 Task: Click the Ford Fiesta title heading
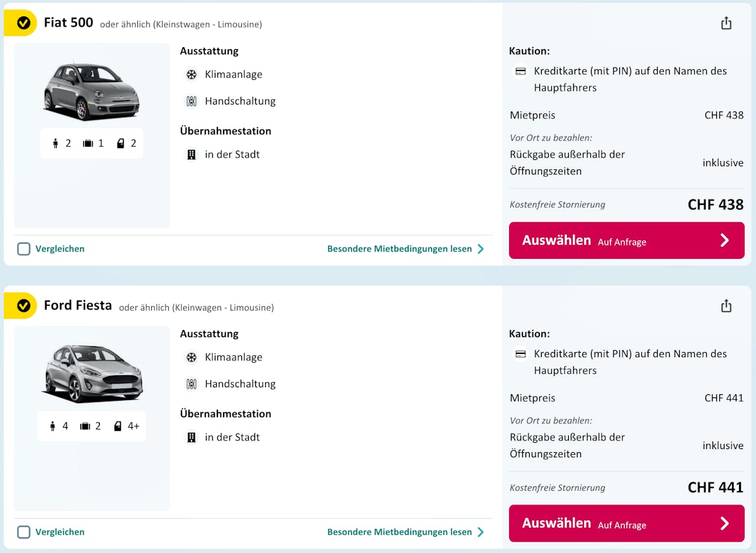click(78, 305)
